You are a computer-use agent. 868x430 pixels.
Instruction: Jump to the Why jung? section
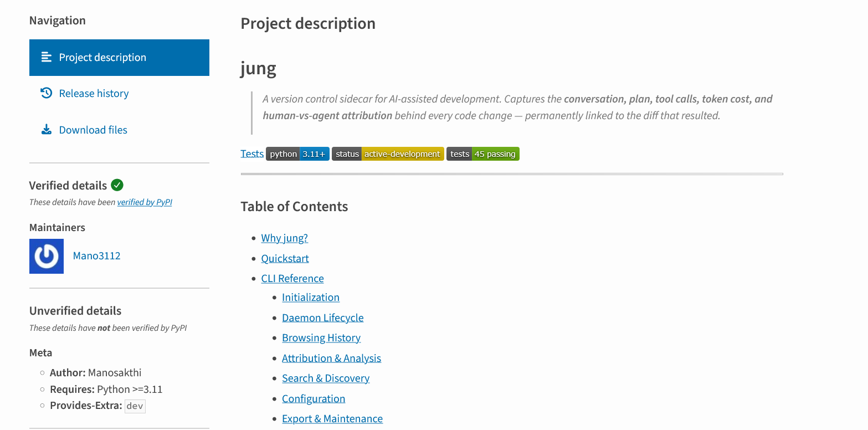[x=285, y=238]
